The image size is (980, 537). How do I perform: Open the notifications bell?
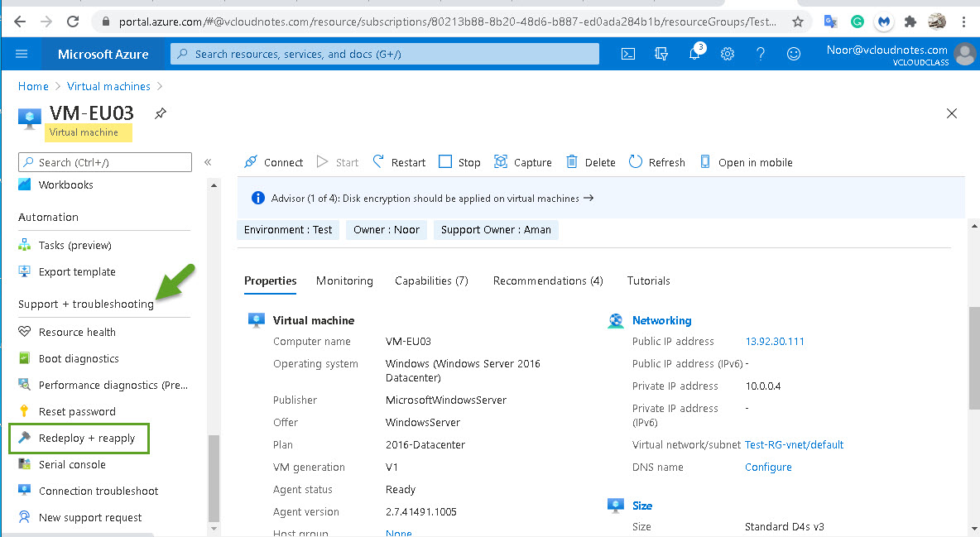point(694,53)
